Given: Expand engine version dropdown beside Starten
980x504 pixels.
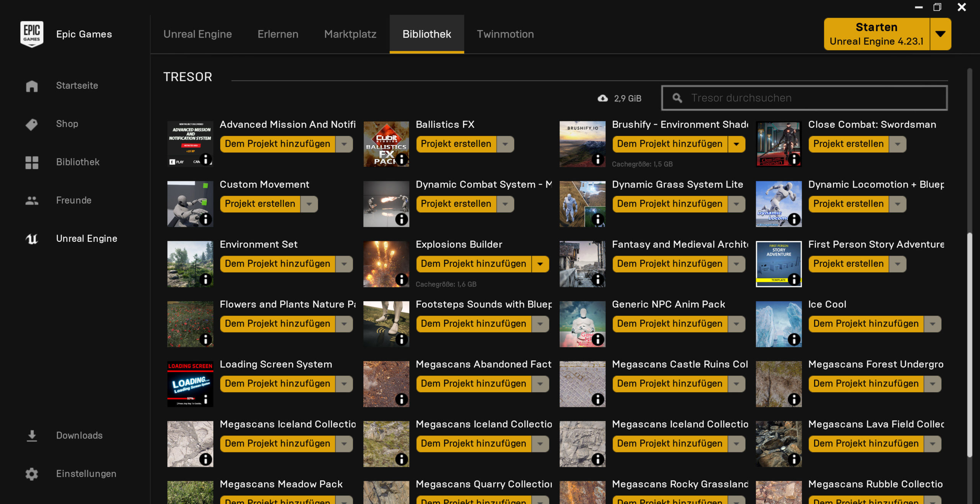Looking at the screenshot, I should pos(941,34).
